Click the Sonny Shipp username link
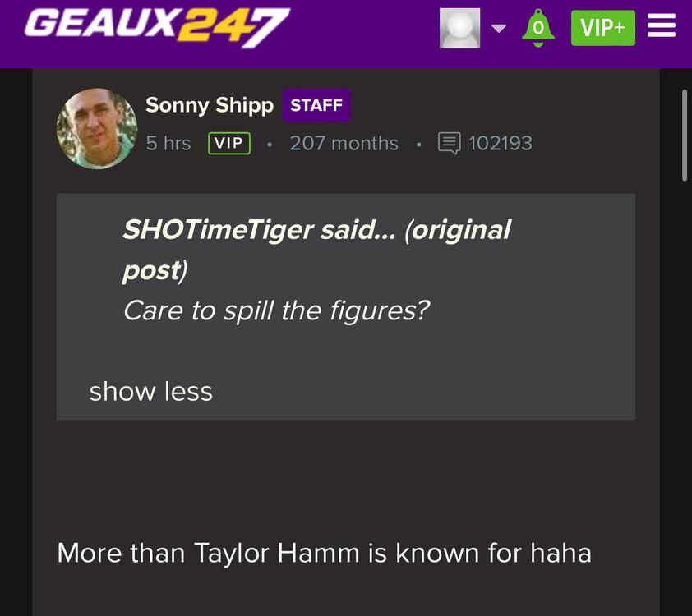The width and height of the screenshot is (692, 616). pyautogui.click(x=210, y=105)
